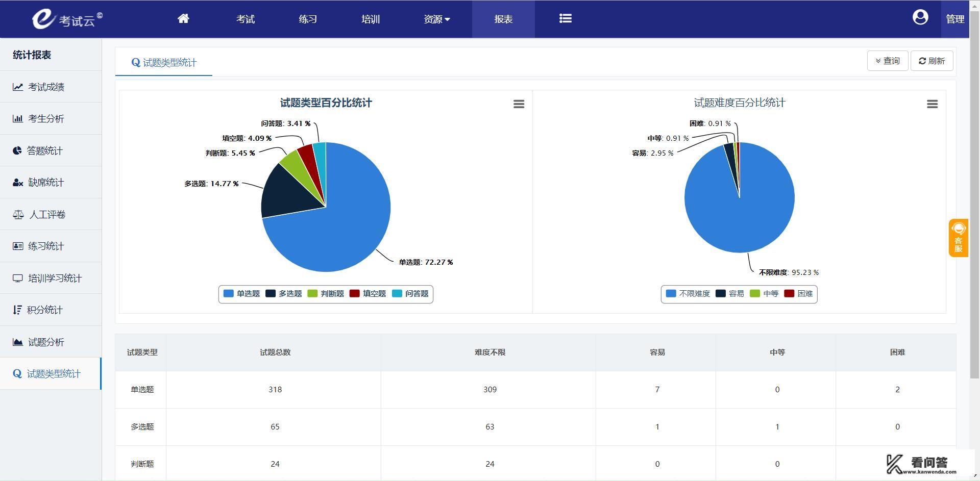The height and width of the screenshot is (481, 980).
Task: Open 培训学习统计 sidebar report
Action: (x=51, y=278)
